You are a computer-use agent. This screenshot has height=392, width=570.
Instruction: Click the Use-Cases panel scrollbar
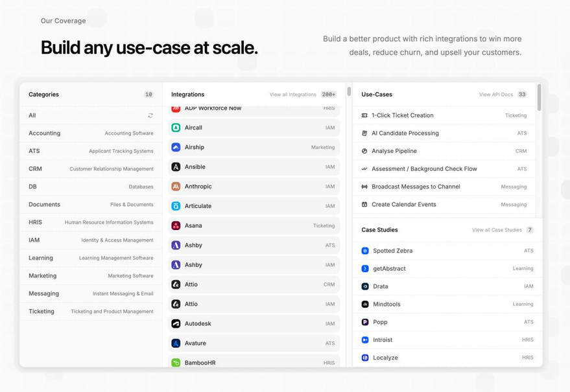pos(539,98)
